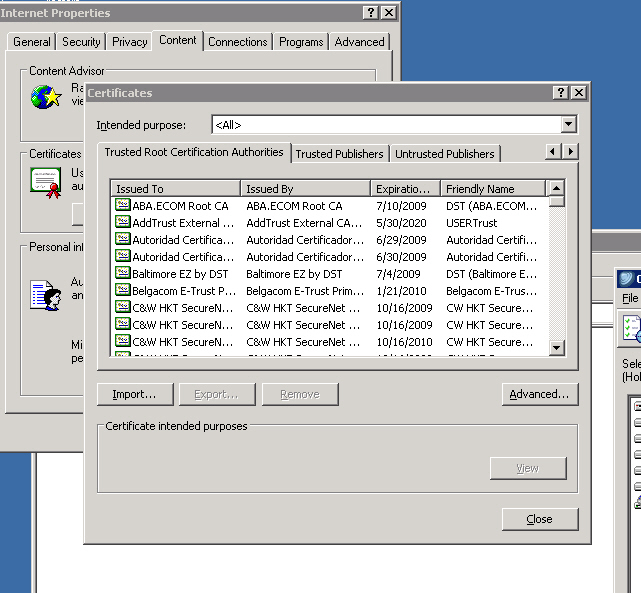Click Import button

coord(135,394)
